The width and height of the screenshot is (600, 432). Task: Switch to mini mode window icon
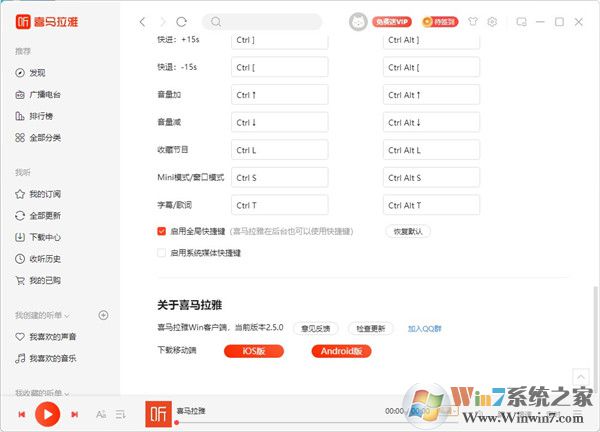(x=521, y=22)
